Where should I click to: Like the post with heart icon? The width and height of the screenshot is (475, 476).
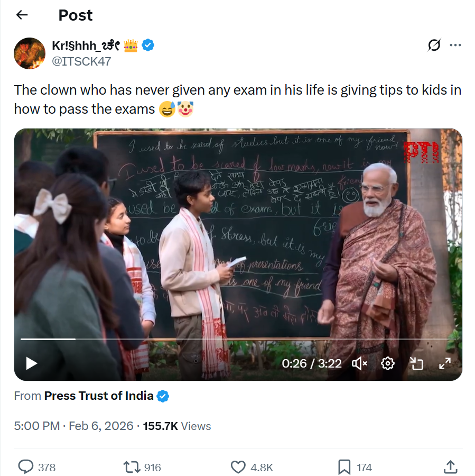pos(238,467)
